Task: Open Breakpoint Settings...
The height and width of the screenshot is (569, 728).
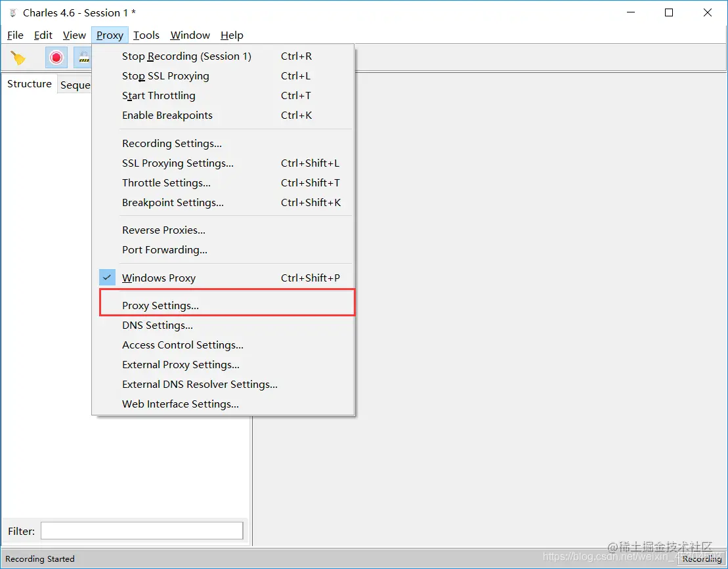Action: click(x=223, y=202)
